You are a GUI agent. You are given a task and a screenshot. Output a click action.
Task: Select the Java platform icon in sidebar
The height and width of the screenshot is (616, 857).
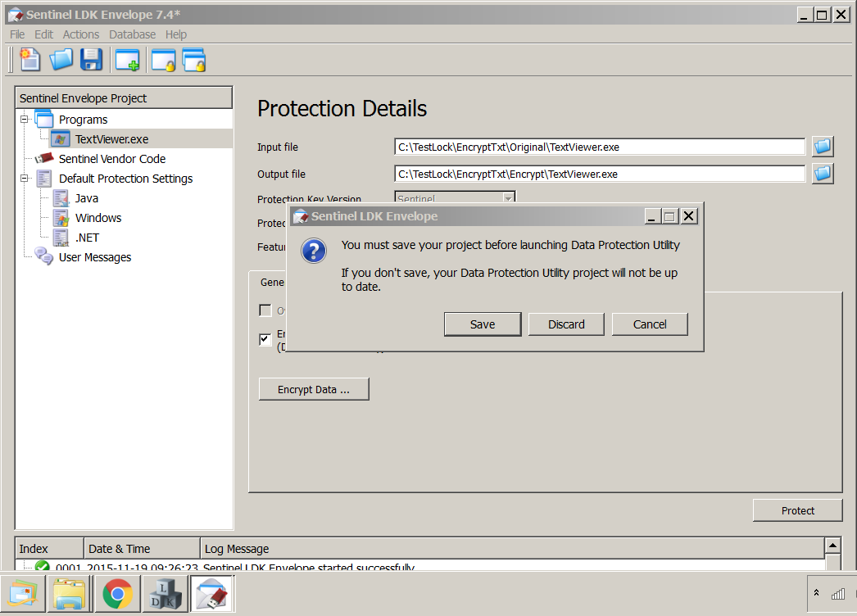point(61,197)
